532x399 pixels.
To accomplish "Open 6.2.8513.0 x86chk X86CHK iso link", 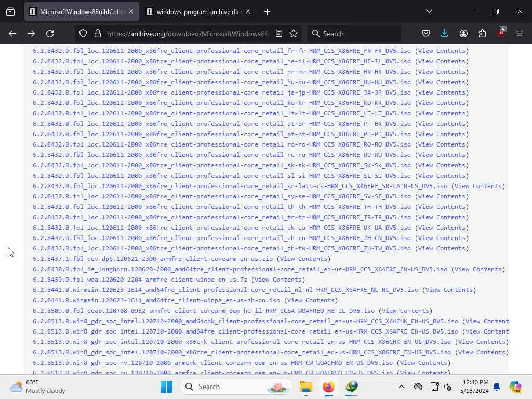I will coord(242,342).
